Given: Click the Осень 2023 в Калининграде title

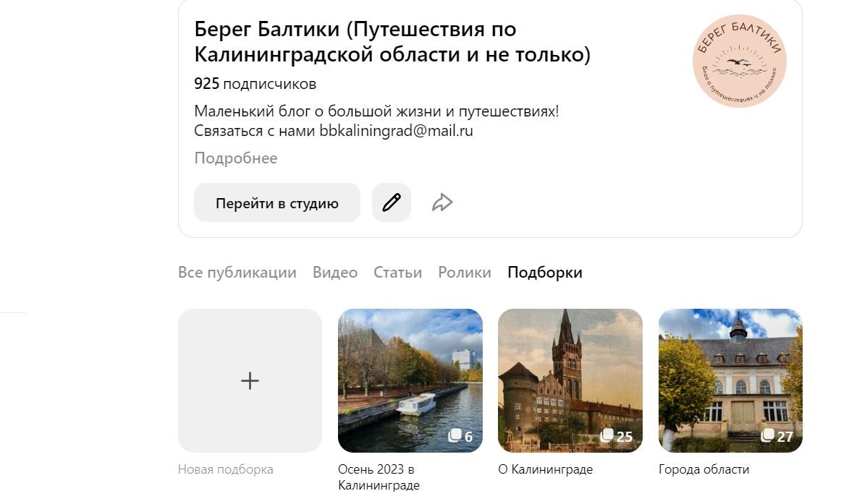Looking at the screenshot, I should coord(379,477).
